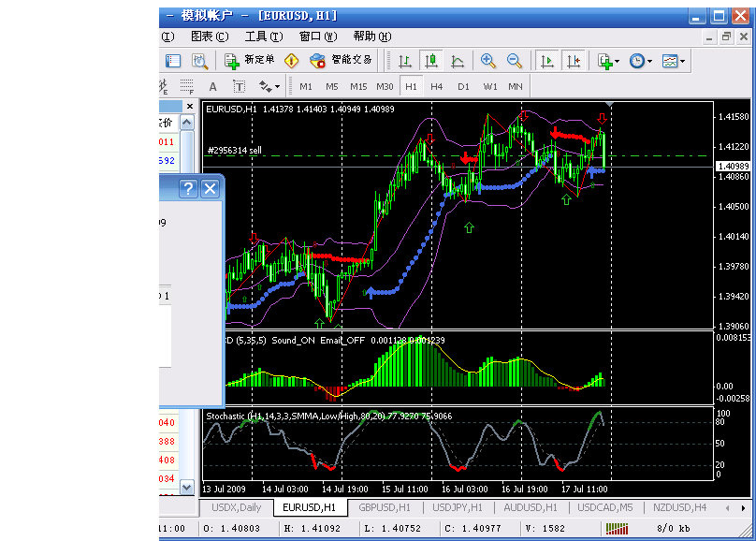Image resolution: width=756 pixels, height=541 pixels.
Task: Select line chart display icon
Action: (x=458, y=61)
